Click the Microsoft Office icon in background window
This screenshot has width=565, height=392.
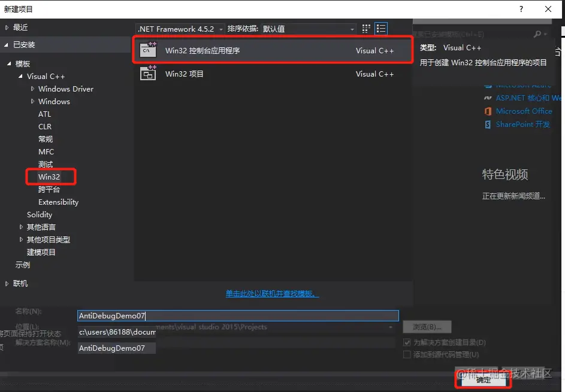[488, 111]
